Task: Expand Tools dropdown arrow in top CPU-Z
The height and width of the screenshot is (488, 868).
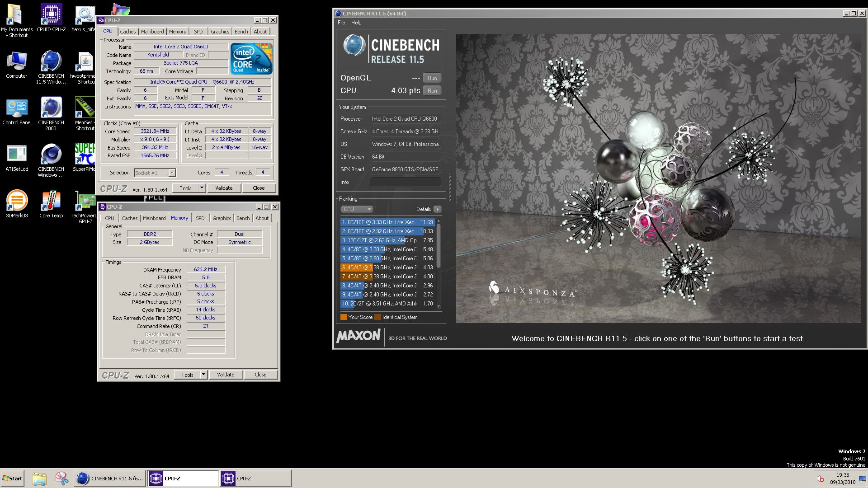Action: pyautogui.click(x=202, y=188)
